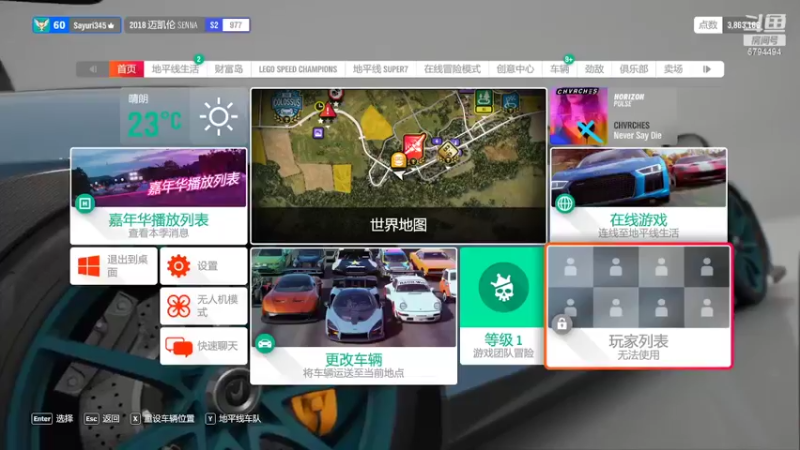Click the left arrow tab scroller
800x450 pixels.
[93, 69]
